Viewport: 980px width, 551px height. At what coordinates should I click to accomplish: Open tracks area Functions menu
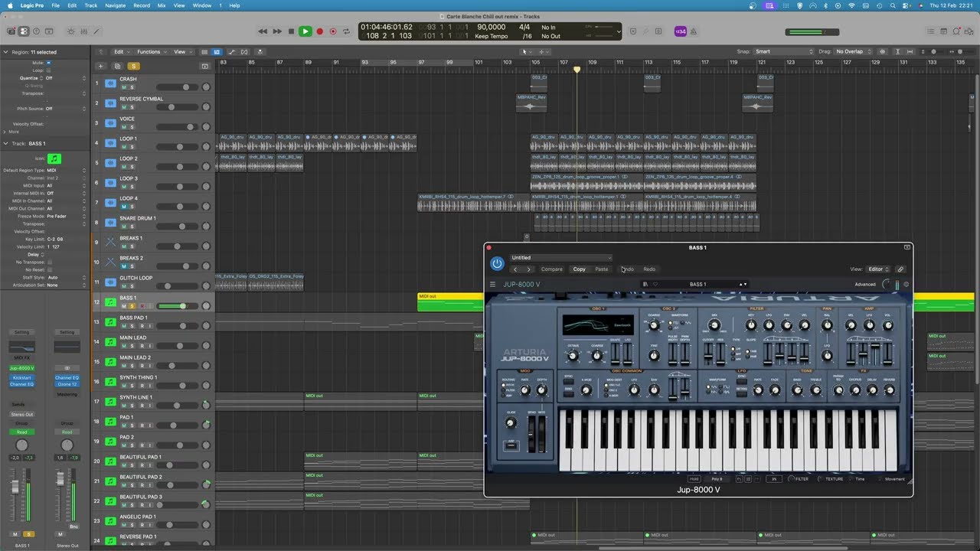click(x=151, y=52)
